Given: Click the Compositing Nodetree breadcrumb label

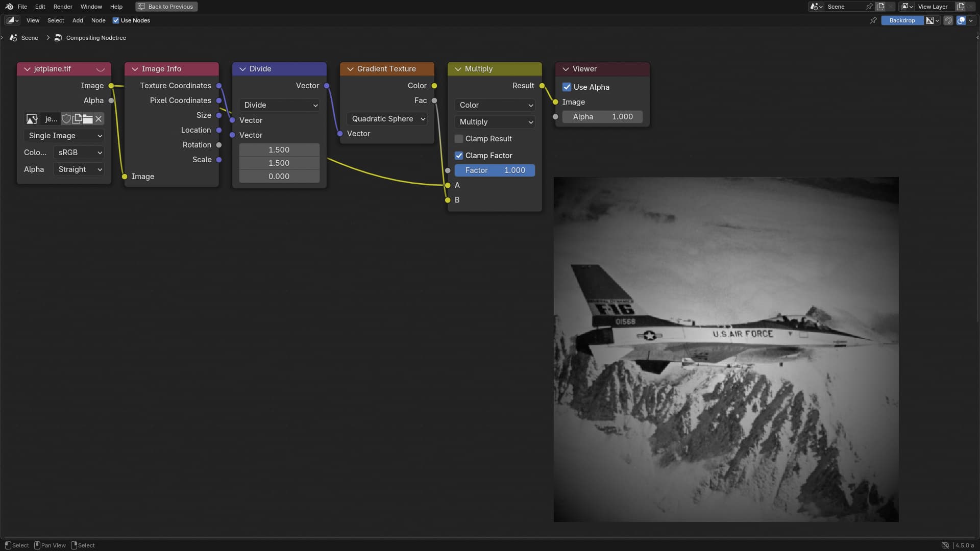Looking at the screenshot, I should [96, 38].
